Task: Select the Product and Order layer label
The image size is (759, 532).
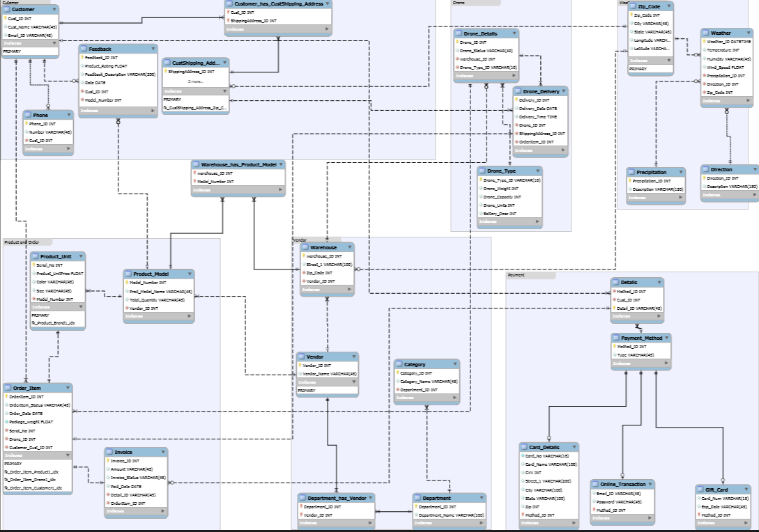Action: coord(21,242)
